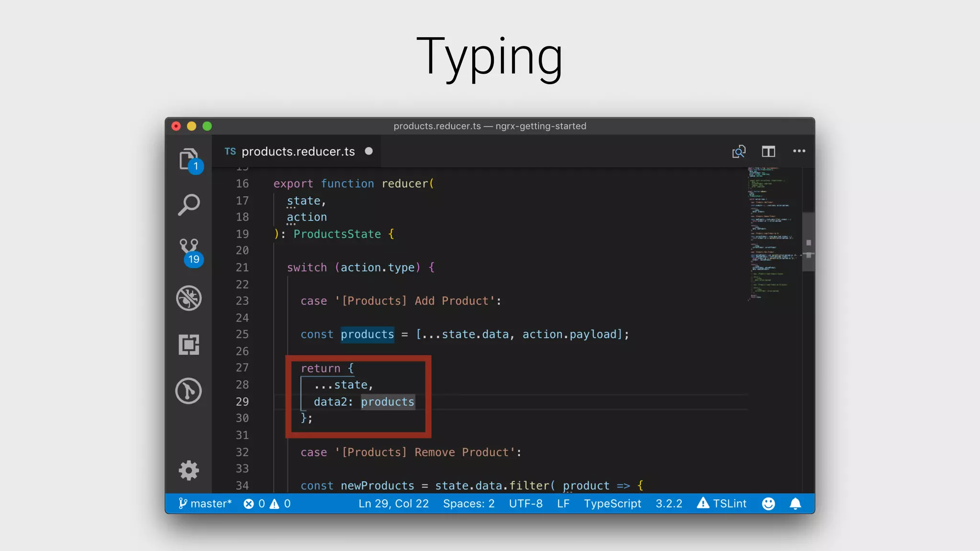Open the Manage gear icon
Screen dimensions: 980x551
click(189, 471)
